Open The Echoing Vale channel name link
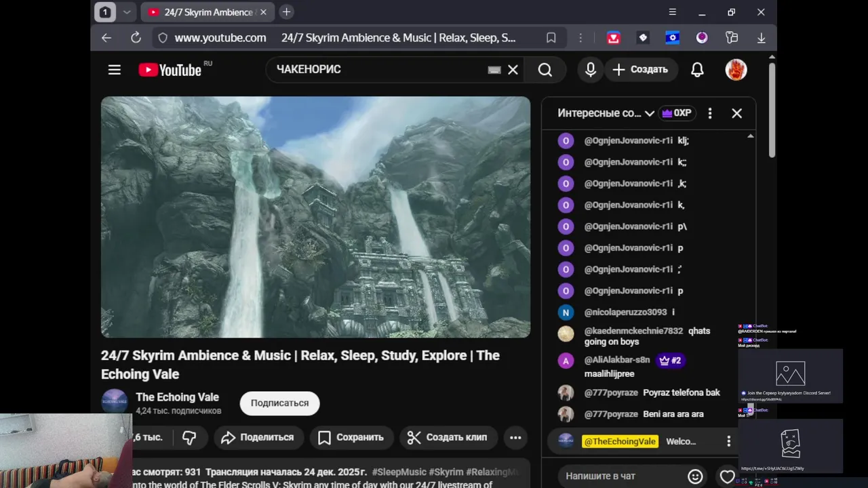Screen dimensions: 868x488 click(x=178, y=397)
